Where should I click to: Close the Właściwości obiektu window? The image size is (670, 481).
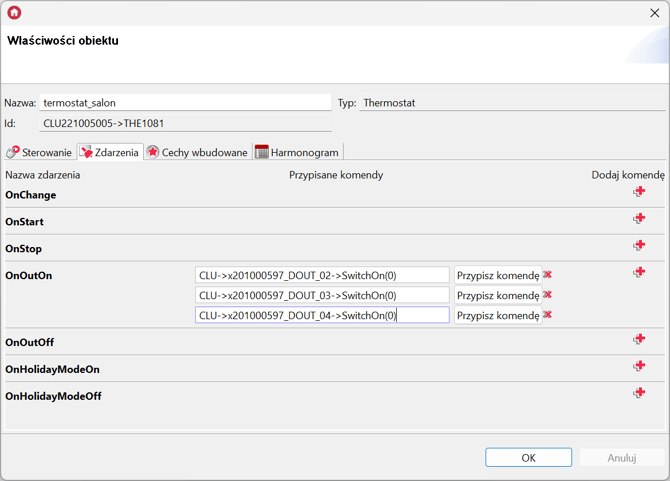coord(654,13)
